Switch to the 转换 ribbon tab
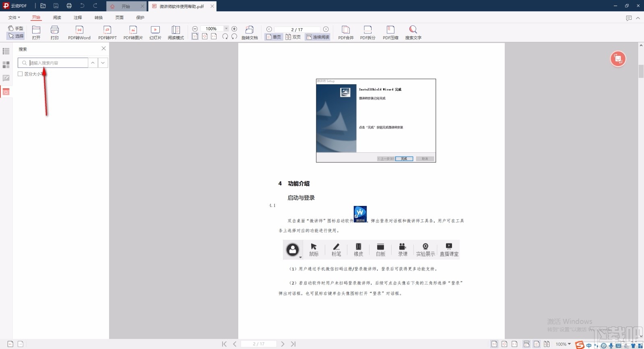This screenshot has height=349, width=644. (x=99, y=17)
